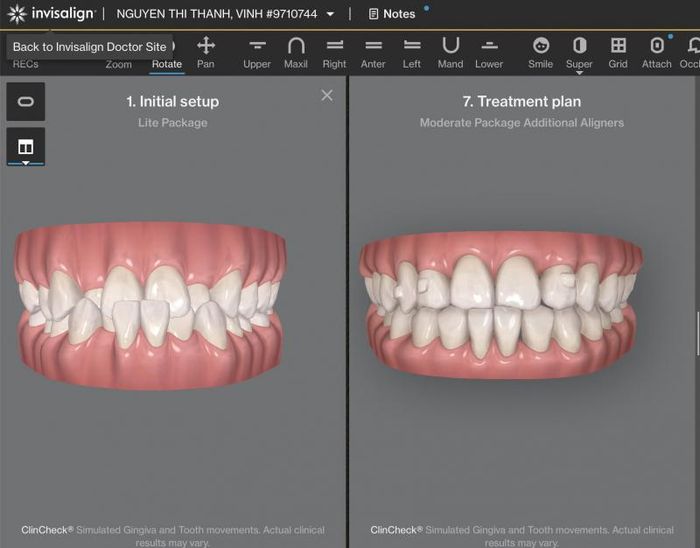Open the Notes panel
This screenshot has height=548, width=700.
click(x=392, y=14)
